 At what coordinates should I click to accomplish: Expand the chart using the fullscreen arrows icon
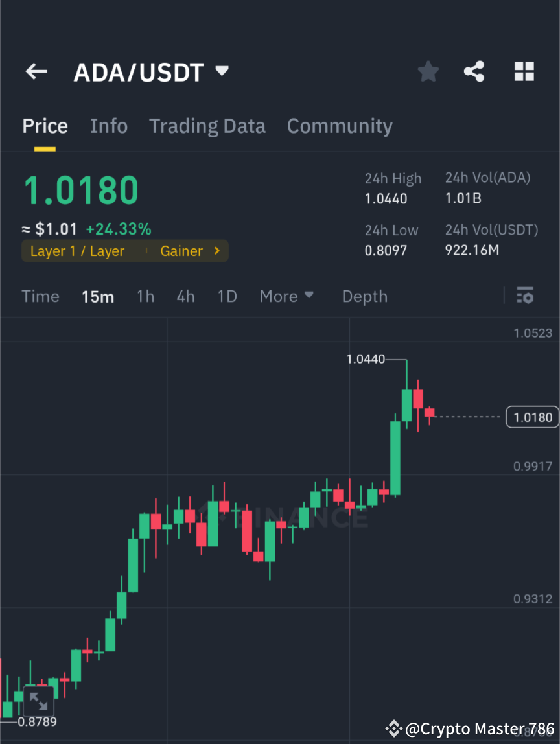tap(39, 701)
